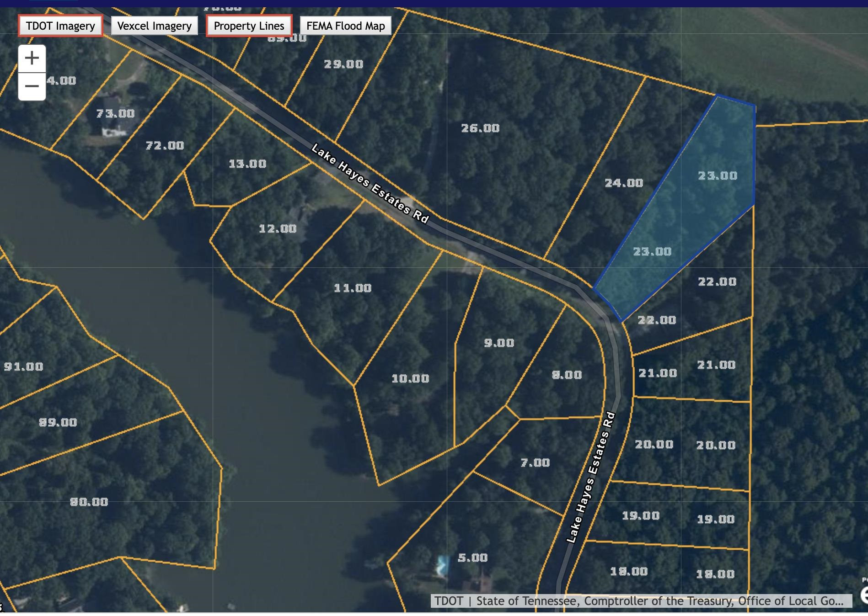Enable the FEMA Flood Map layer

pyautogui.click(x=345, y=26)
